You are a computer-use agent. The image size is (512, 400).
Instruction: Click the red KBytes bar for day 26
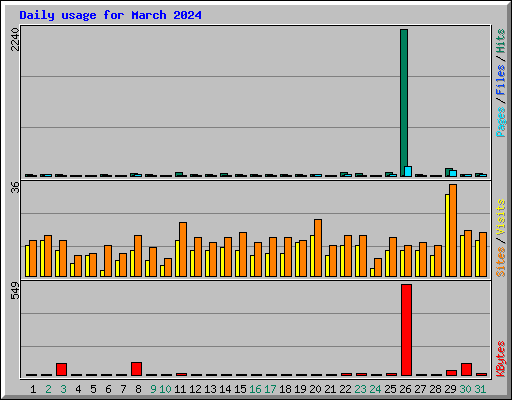click(x=406, y=330)
